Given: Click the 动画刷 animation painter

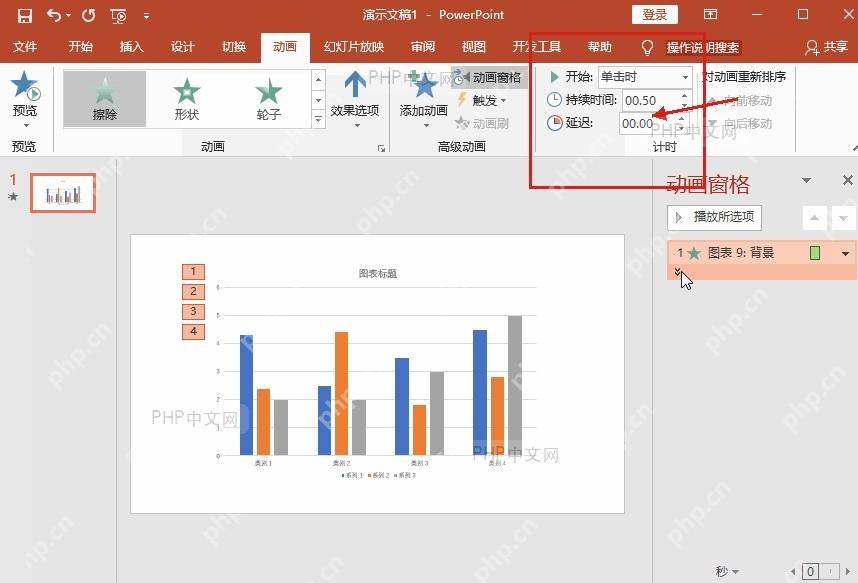Looking at the screenshot, I should coord(482,123).
